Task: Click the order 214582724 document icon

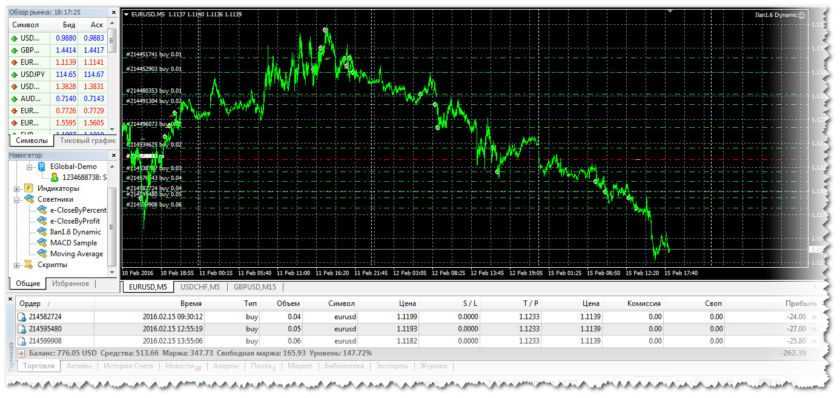Action: point(22,317)
